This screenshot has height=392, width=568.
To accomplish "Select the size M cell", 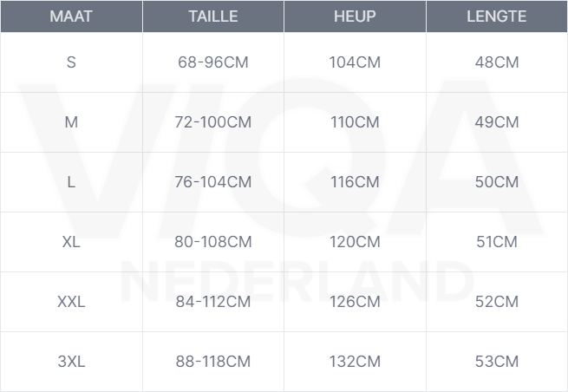I will point(71,122).
